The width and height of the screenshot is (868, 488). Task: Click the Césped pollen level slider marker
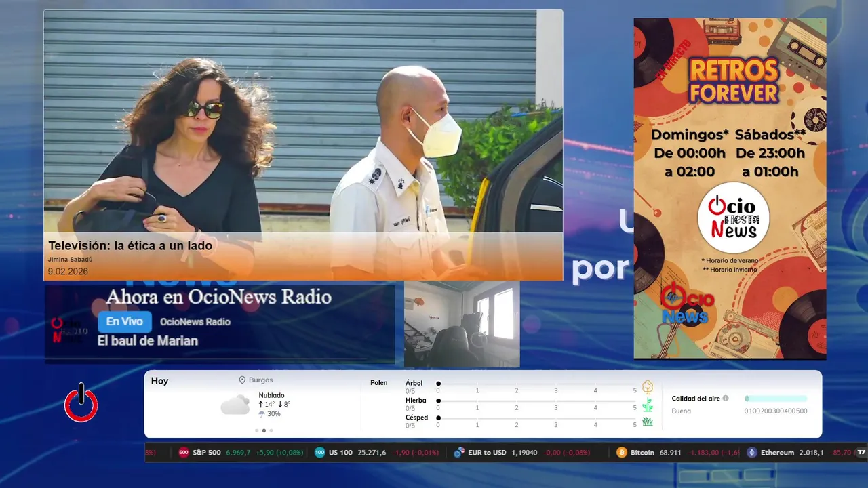[x=439, y=418]
